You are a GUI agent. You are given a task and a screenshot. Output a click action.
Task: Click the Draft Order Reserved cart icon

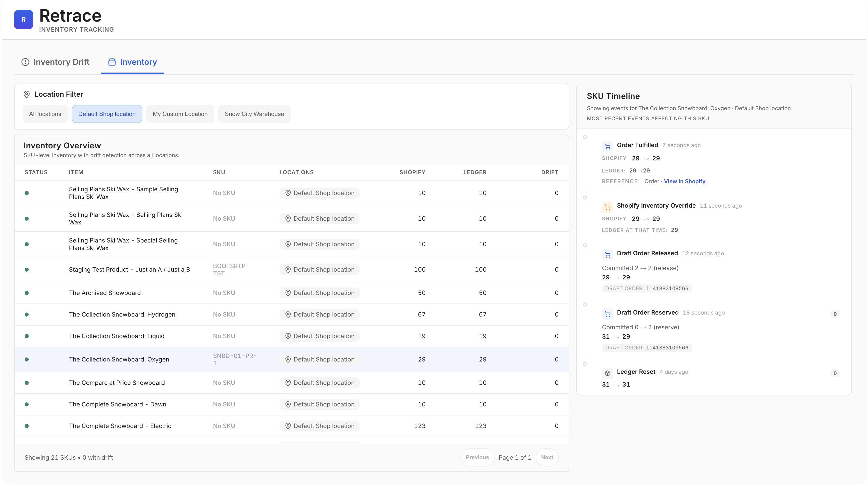(x=607, y=314)
